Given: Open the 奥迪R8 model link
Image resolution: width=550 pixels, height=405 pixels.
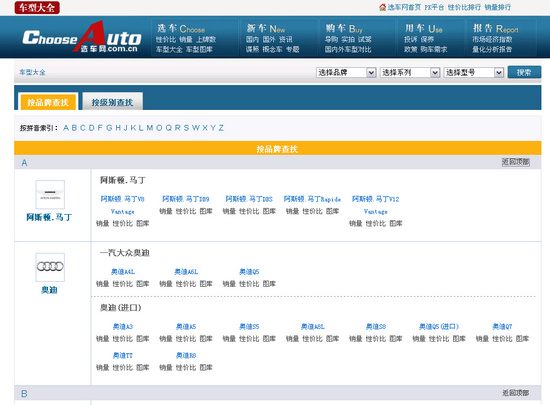Looking at the screenshot, I should pos(186,356).
